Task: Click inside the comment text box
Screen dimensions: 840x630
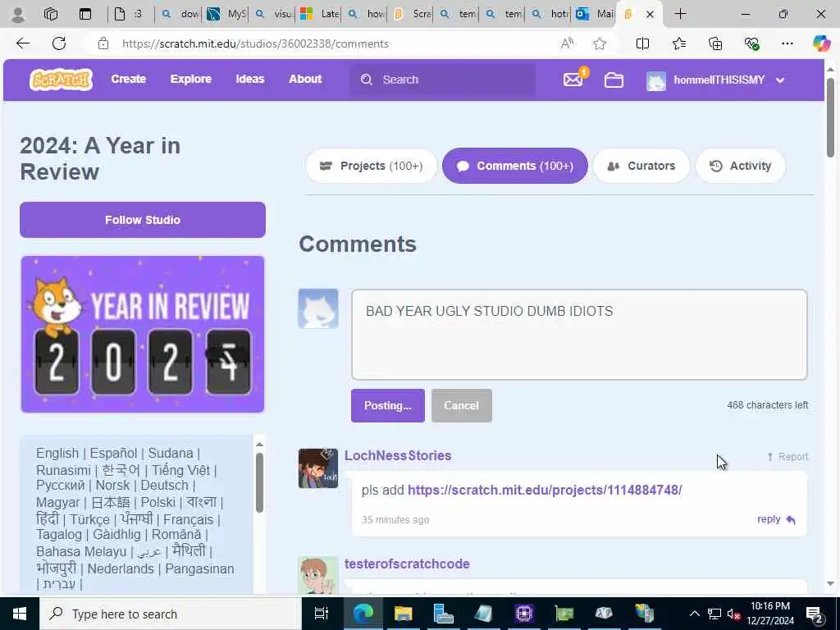Action: [x=579, y=335]
